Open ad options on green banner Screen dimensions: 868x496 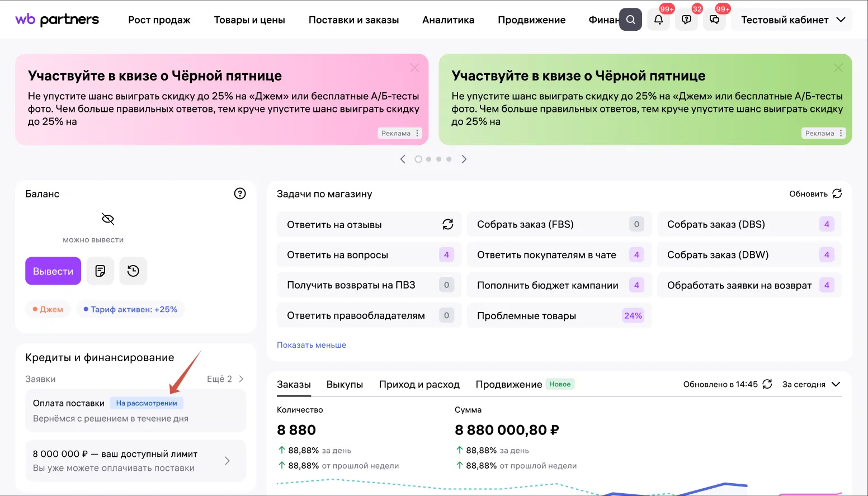pos(841,133)
